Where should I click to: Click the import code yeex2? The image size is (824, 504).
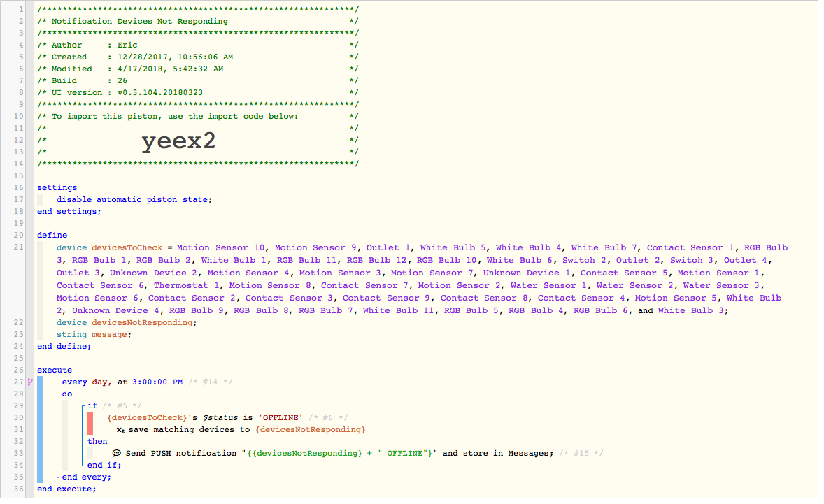[x=178, y=141]
